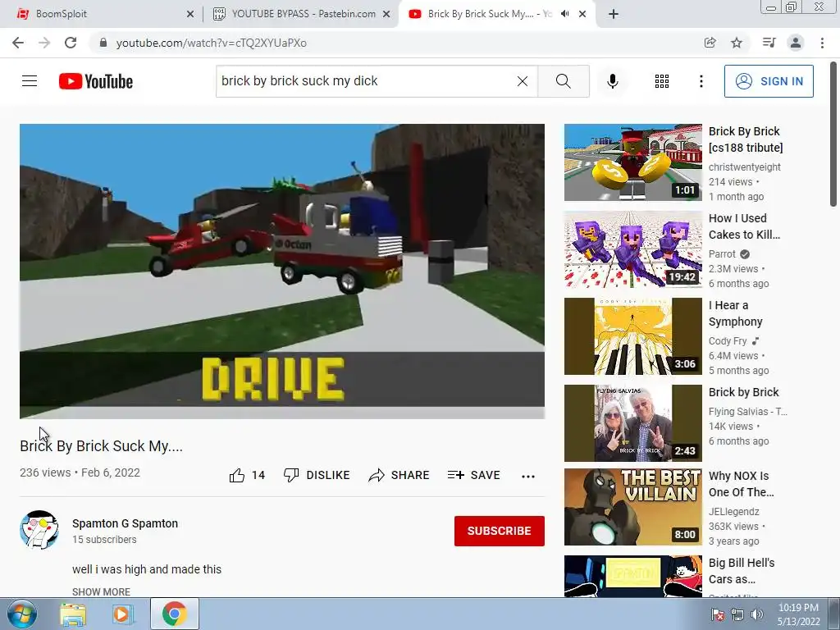Viewport: 840px width, 630px height.
Task: Open YouTube settings three-dot menu
Action: (x=701, y=81)
